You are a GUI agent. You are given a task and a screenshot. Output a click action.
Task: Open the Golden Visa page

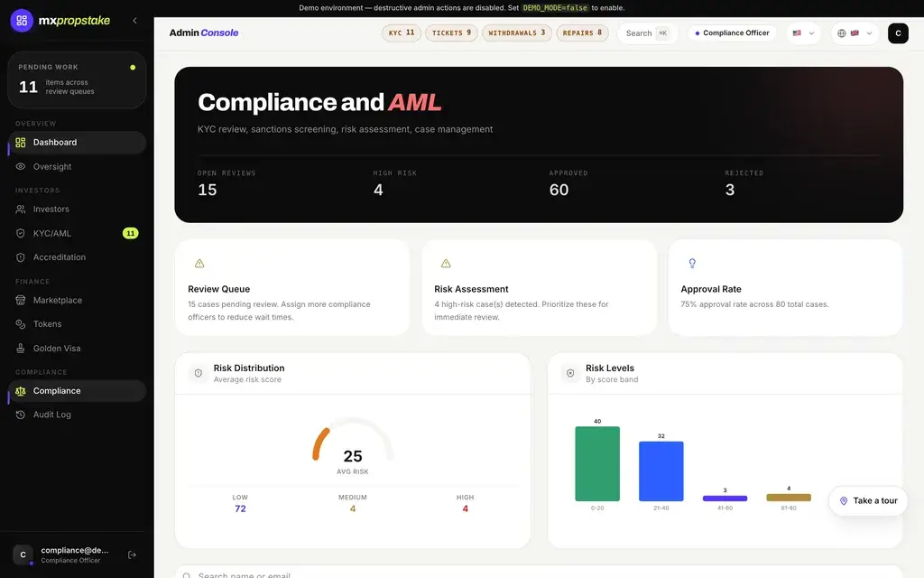(77, 349)
